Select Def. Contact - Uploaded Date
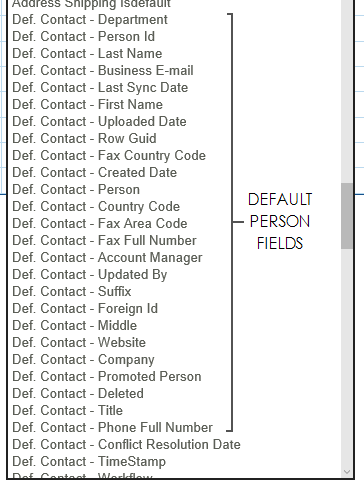Screen dimensions: 364x486 [99, 121]
